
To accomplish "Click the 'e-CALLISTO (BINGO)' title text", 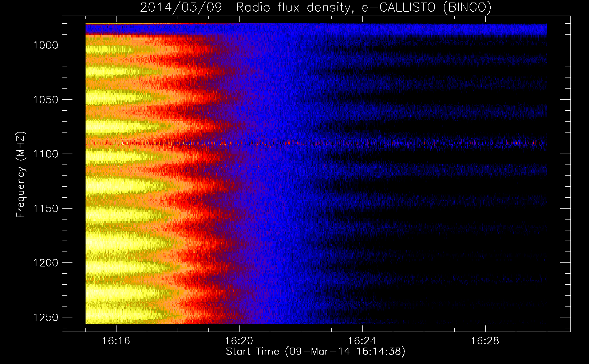I will pyautogui.click(x=427, y=8).
